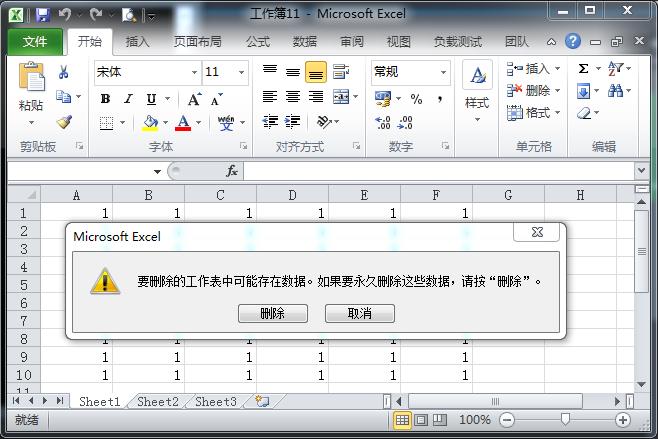Confirm with the 删除 dialog button

coord(273,314)
